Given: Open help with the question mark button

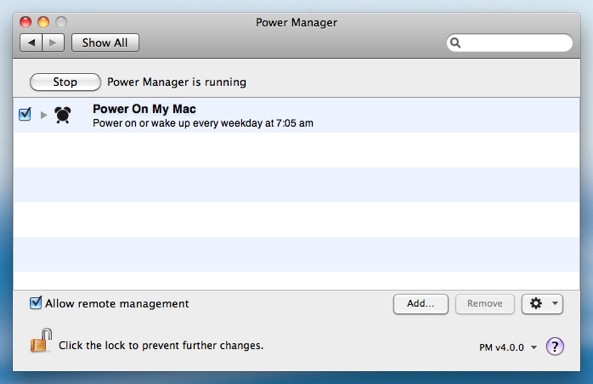Looking at the screenshot, I should [555, 346].
